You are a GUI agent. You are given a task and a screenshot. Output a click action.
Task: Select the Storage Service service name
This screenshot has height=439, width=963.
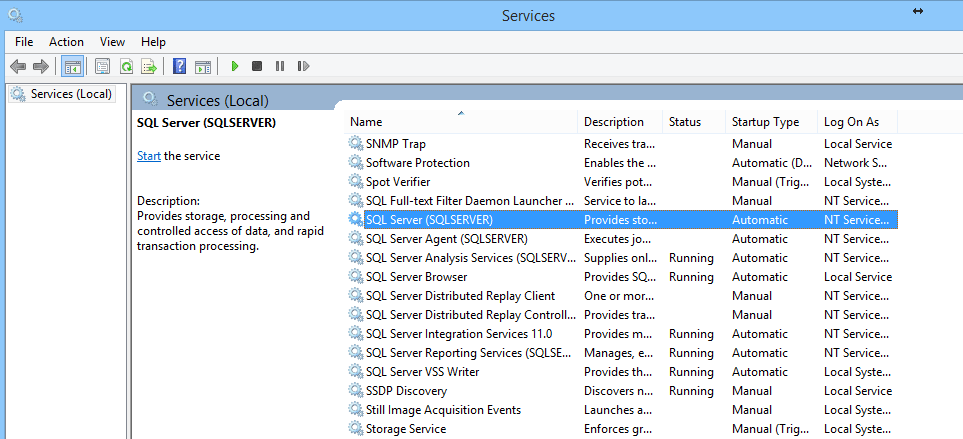(x=406, y=429)
